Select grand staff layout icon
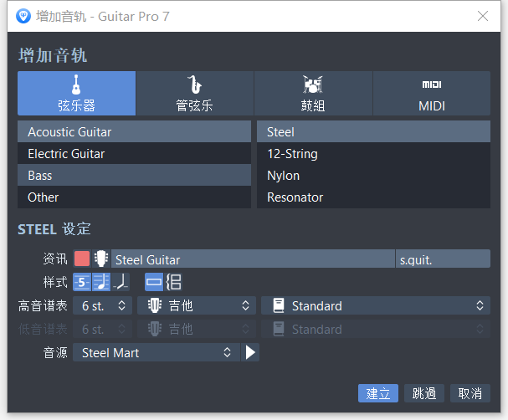The image size is (508, 420). 173,282
